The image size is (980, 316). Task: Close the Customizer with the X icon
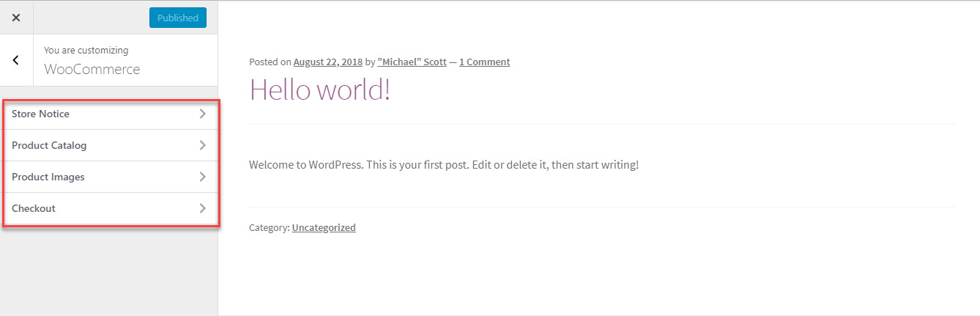[x=16, y=18]
